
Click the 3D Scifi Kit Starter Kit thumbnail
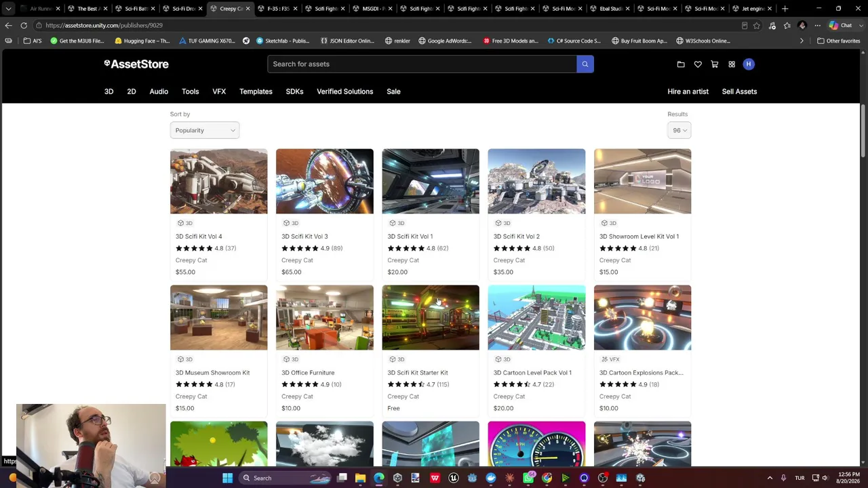click(x=431, y=317)
